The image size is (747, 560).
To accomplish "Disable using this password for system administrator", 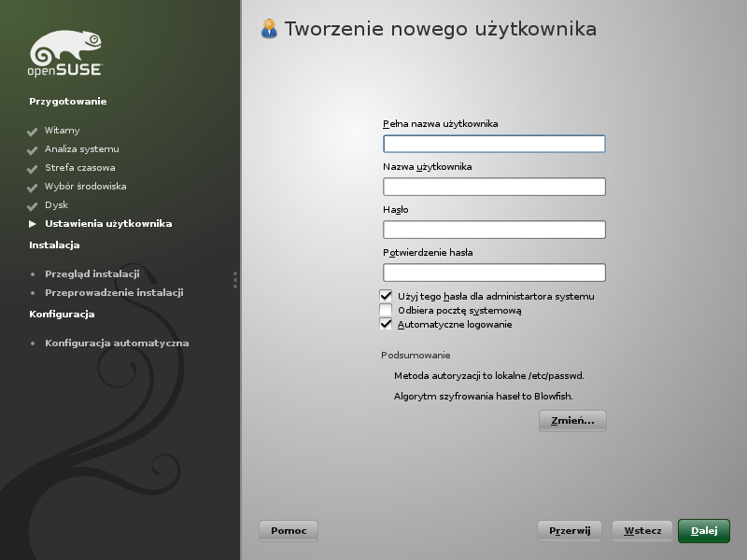I will (386, 296).
